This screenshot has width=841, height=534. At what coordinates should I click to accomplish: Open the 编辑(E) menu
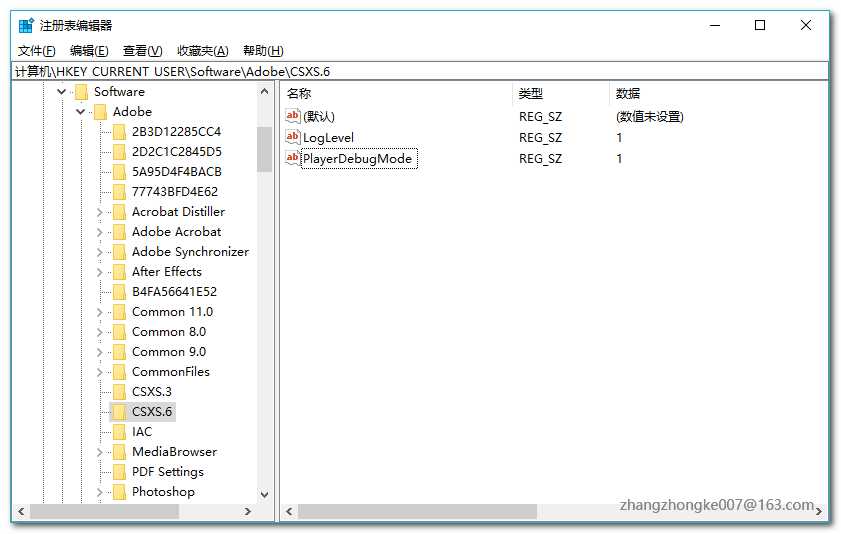89,51
